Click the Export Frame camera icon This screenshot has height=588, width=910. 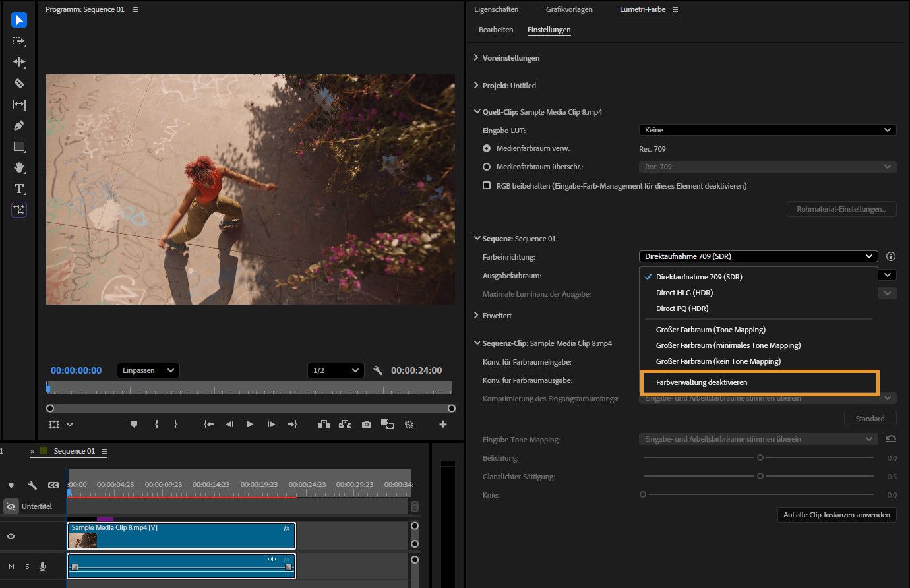[366, 425]
